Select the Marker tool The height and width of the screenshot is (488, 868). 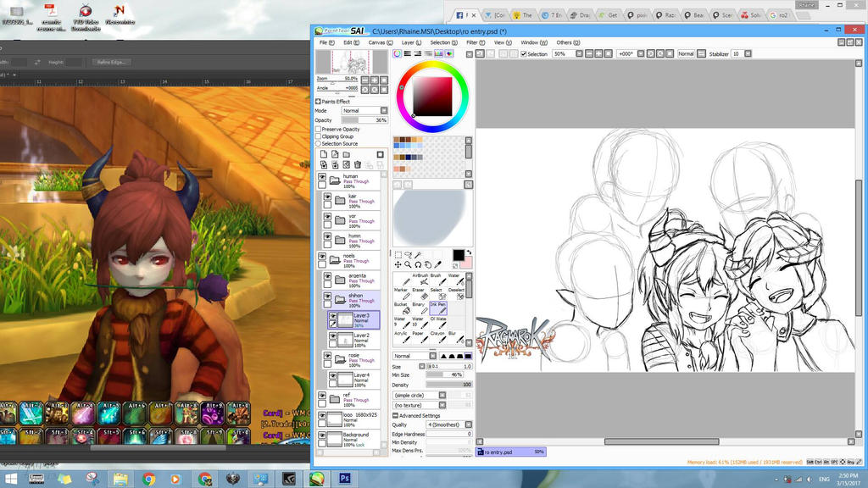[402, 294]
